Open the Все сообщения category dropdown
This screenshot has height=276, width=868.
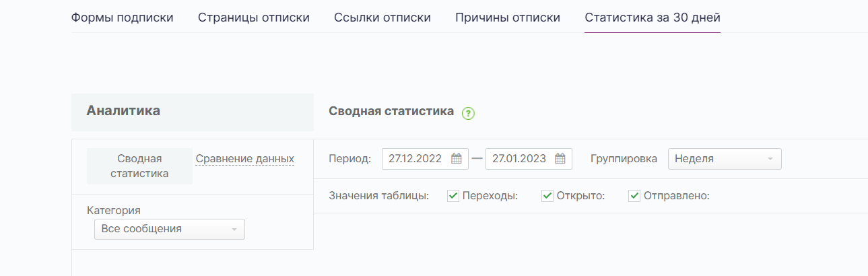tap(170, 229)
